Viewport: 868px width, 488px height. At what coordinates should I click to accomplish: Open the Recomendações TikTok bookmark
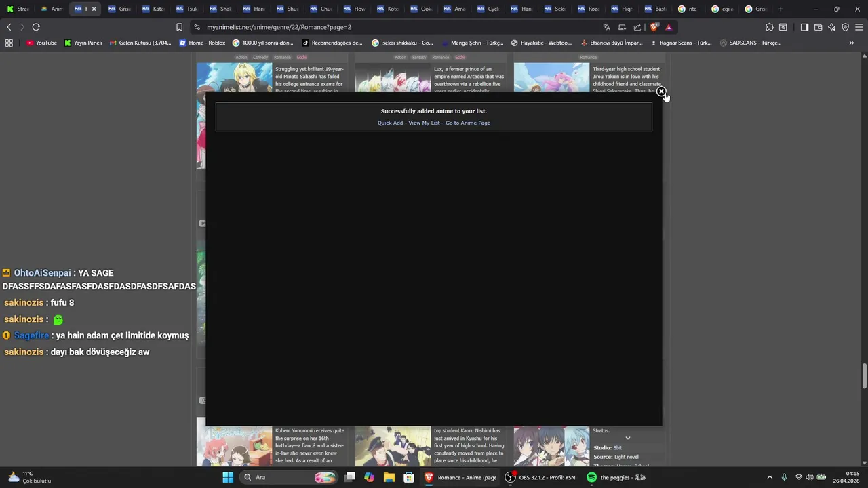(x=332, y=43)
